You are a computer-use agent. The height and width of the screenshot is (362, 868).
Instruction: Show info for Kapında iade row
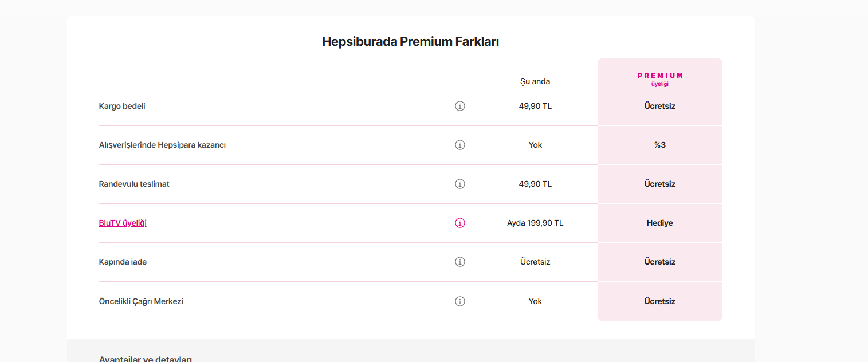[x=459, y=262]
